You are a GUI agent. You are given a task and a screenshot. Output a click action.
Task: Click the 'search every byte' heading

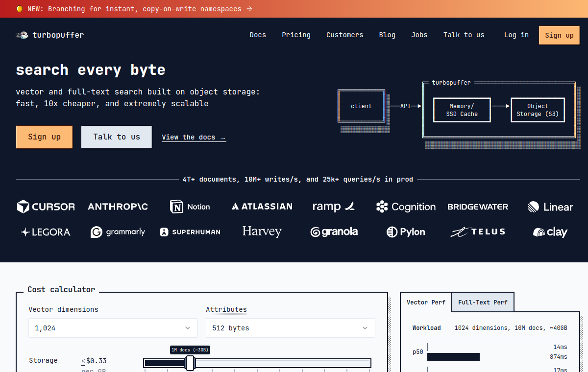click(x=91, y=70)
